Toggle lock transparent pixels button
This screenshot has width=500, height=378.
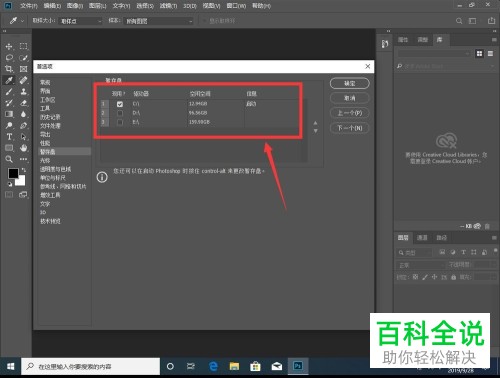click(x=415, y=277)
